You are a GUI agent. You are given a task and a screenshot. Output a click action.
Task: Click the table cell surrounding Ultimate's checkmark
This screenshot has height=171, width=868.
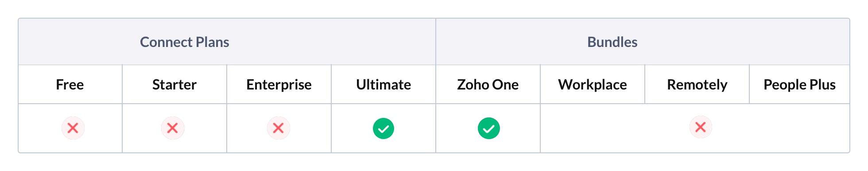pos(384,128)
